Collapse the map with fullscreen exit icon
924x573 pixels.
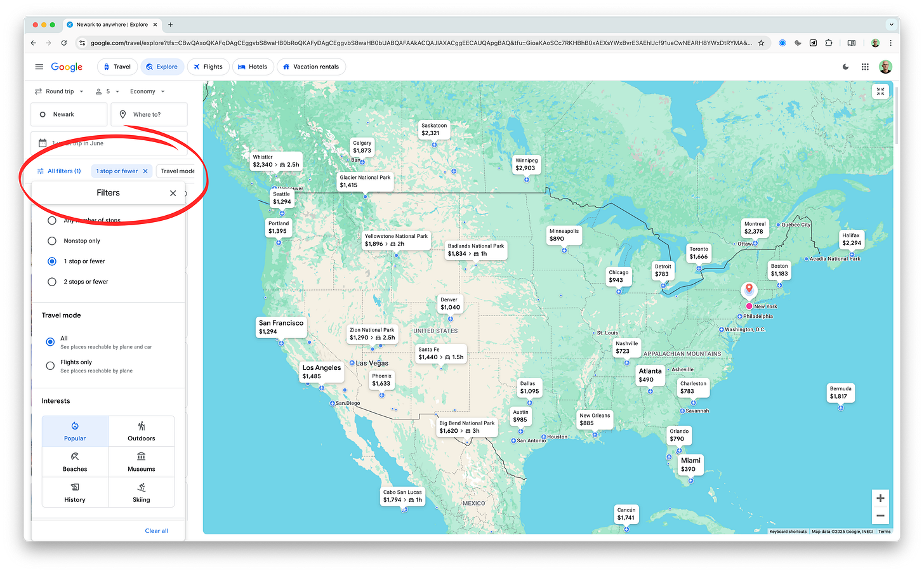tap(880, 91)
